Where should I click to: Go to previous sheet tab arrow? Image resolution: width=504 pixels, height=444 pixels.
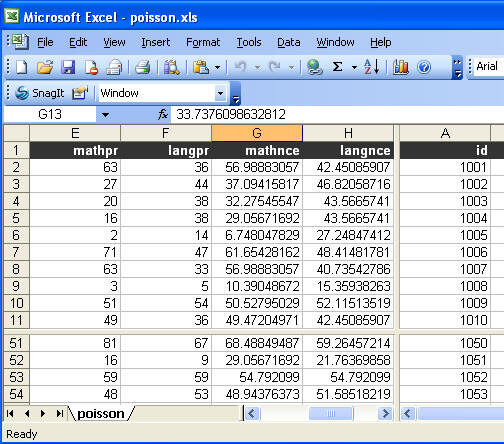pyautogui.click(x=27, y=414)
